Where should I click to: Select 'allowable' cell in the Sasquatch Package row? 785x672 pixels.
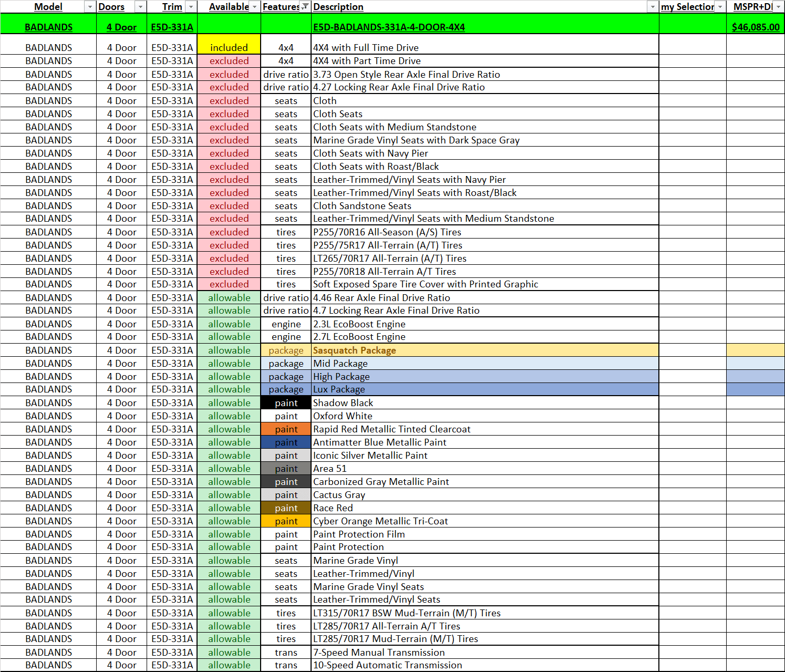[x=229, y=350]
